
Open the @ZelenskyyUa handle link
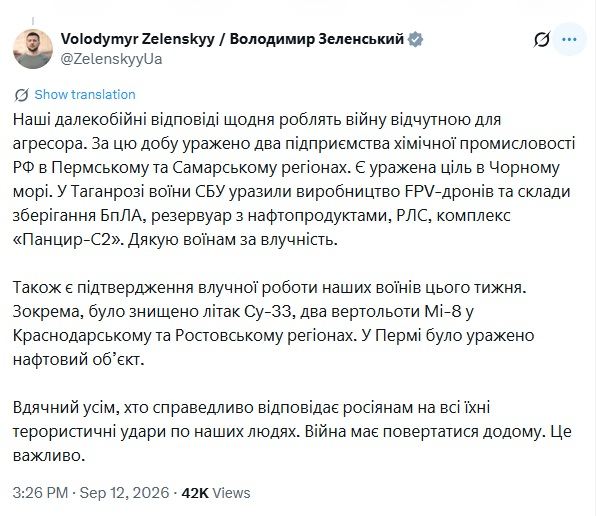111,59
